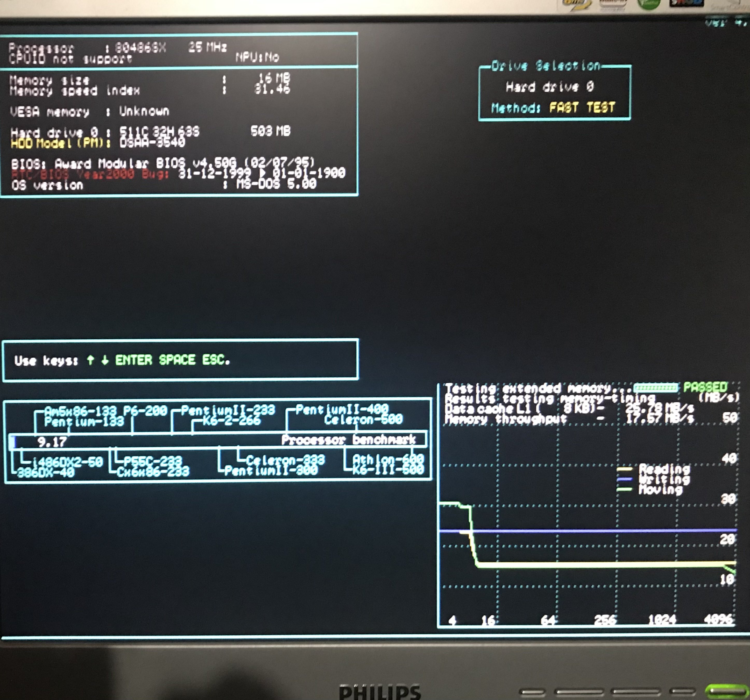
Task: Click the down arrow key hint
Action: 105,360
